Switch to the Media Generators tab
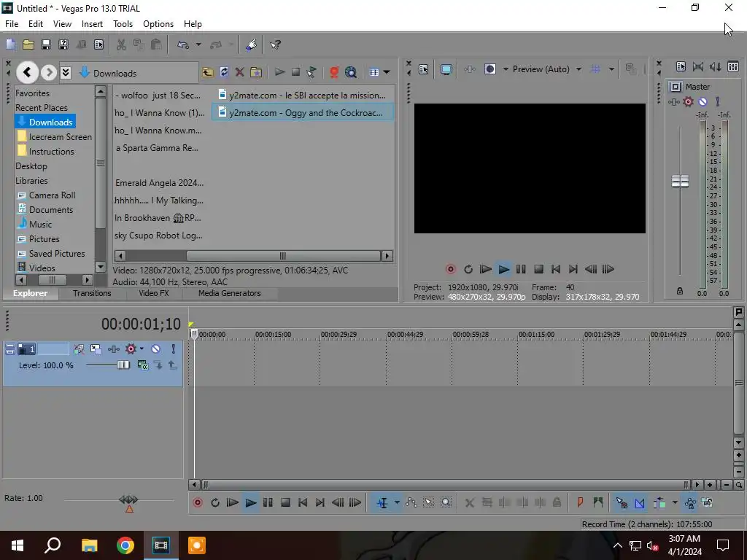The height and width of the screenshot is (560, 747). tap(230, 293)
